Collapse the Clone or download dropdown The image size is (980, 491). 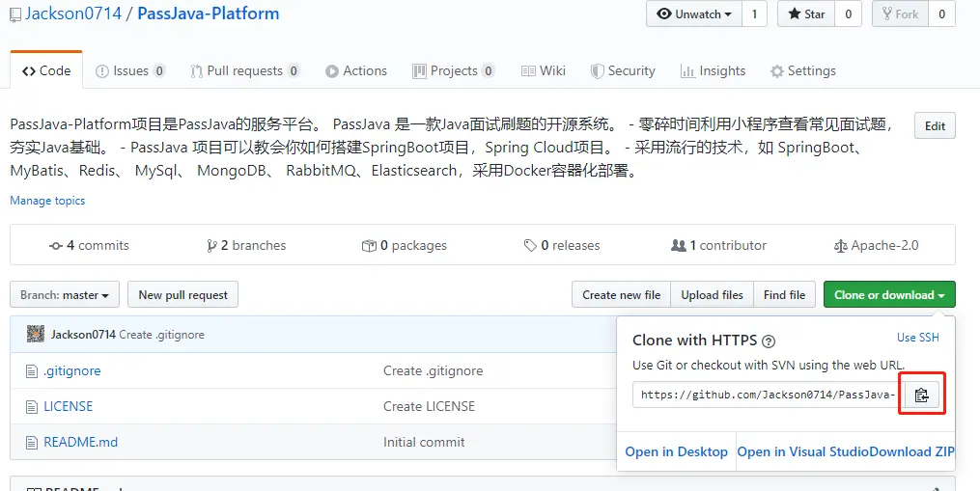coord(888,295)
